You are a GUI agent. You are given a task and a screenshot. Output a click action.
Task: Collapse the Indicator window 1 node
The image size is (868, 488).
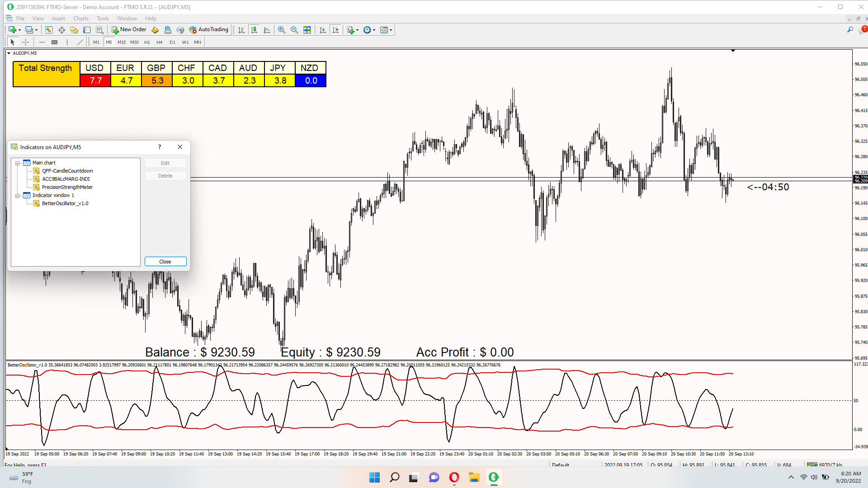point(18,195)
